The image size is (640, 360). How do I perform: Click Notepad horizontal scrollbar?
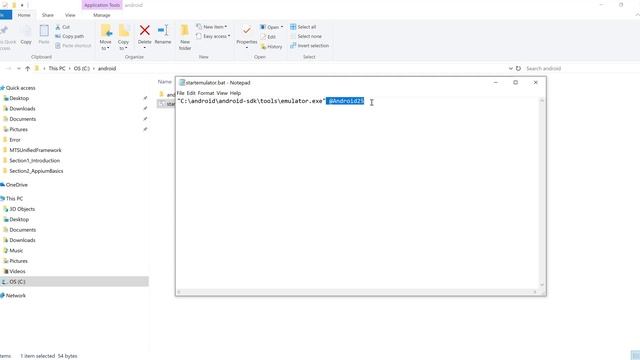[x=357, y=292]
